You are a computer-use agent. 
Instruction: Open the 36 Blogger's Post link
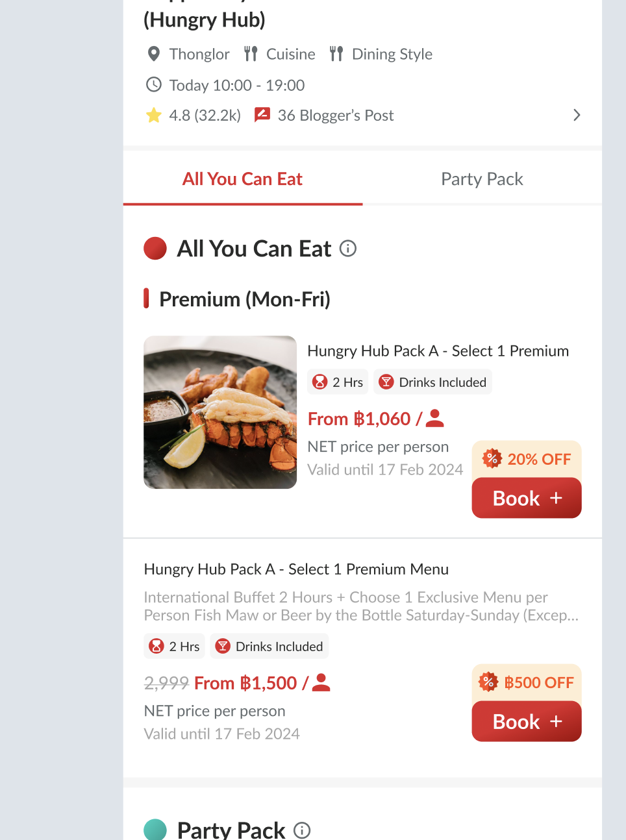pos(336,116)
